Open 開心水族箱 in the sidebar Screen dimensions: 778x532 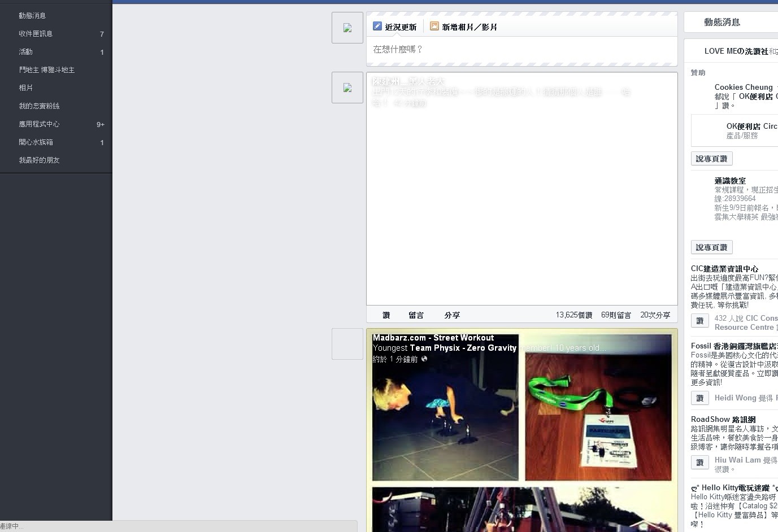coord(36,142)
